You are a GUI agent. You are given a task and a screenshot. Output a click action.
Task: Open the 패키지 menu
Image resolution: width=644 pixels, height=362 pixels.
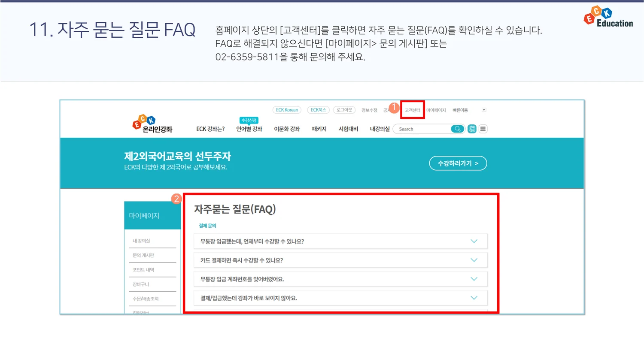319,129
